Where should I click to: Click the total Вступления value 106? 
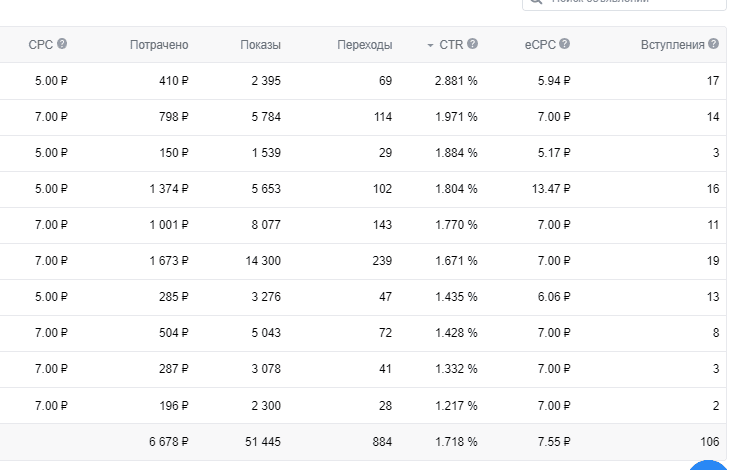pos(709,441)
